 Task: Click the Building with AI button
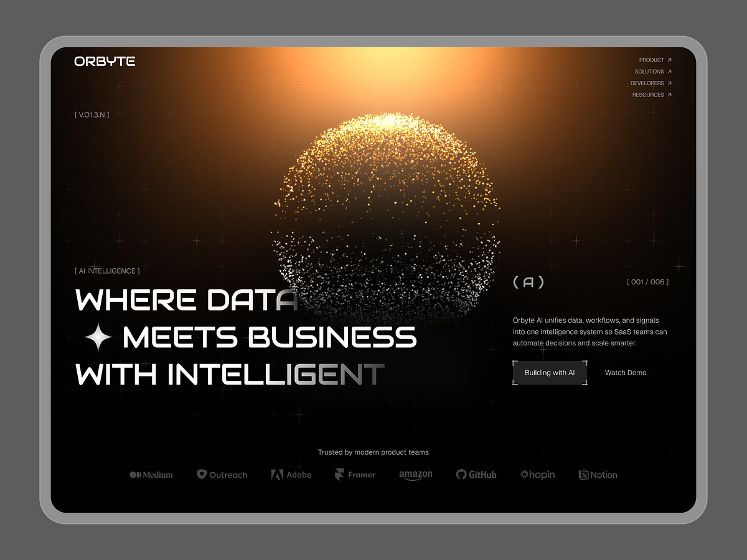(x=550, y=372)
